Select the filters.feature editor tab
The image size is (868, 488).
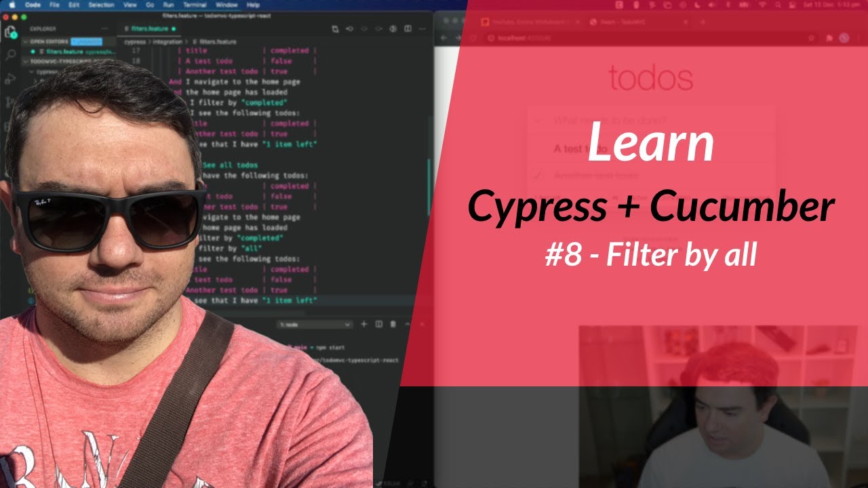151,29
